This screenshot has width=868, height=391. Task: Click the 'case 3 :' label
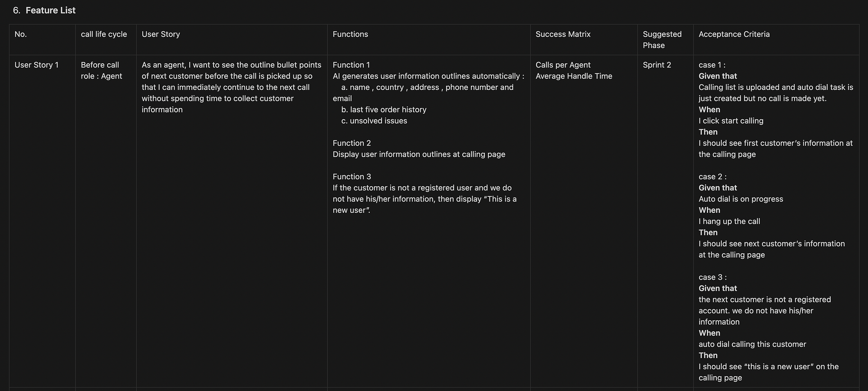pyautogui.click(x=712, y=277)
